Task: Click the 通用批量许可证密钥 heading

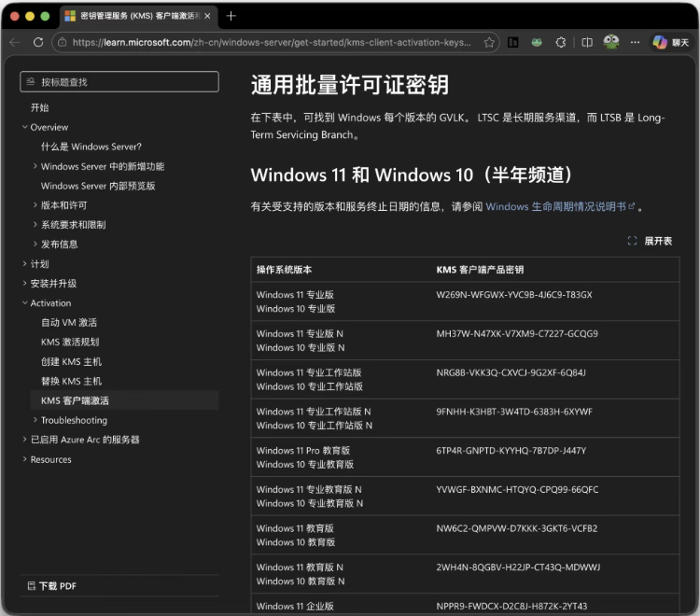Action: [350, 84]
